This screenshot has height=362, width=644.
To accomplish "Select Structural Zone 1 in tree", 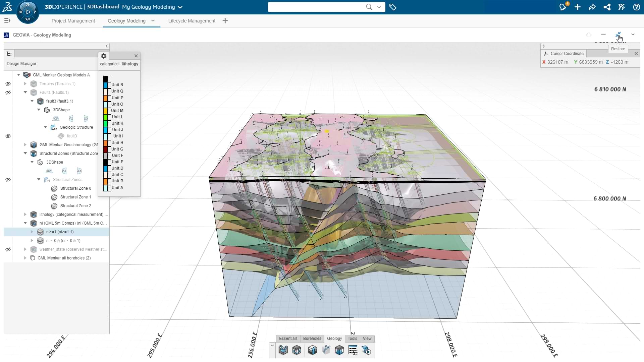I will (x=75, y=197).
